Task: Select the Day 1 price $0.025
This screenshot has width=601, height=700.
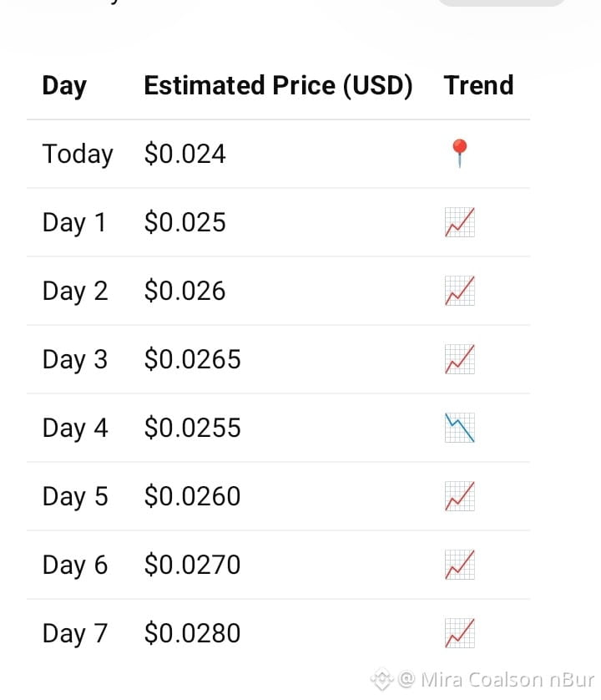Action: click(184, 222)
